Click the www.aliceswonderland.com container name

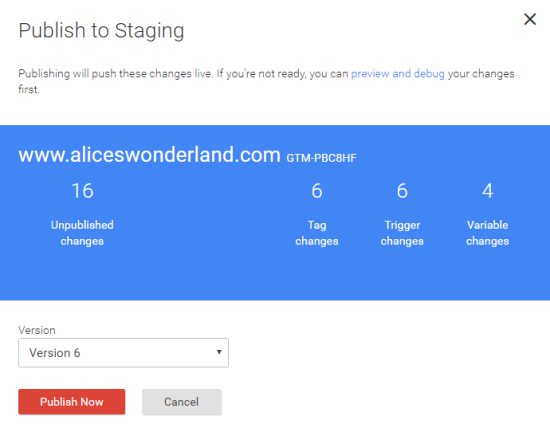[x=149, y=155]
